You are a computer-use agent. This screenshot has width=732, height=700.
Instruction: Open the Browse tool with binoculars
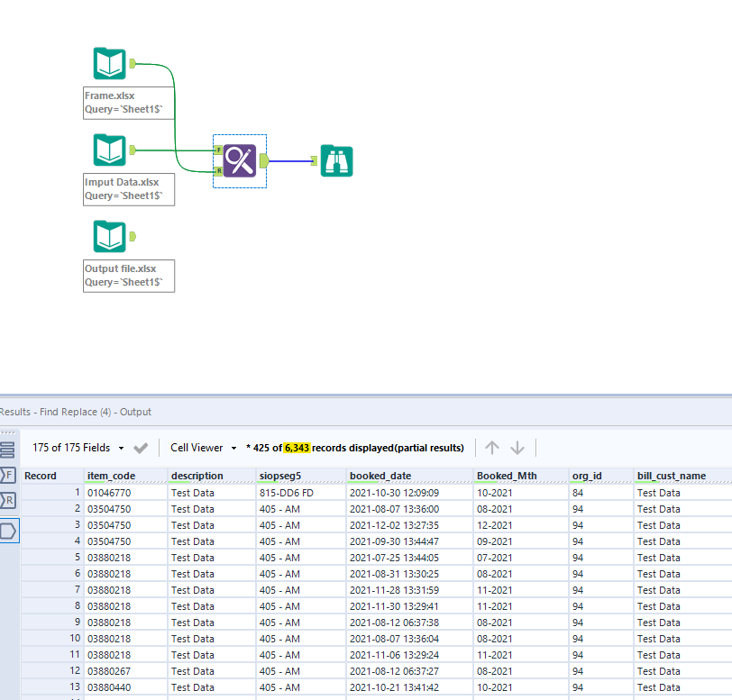pos(337,161)
